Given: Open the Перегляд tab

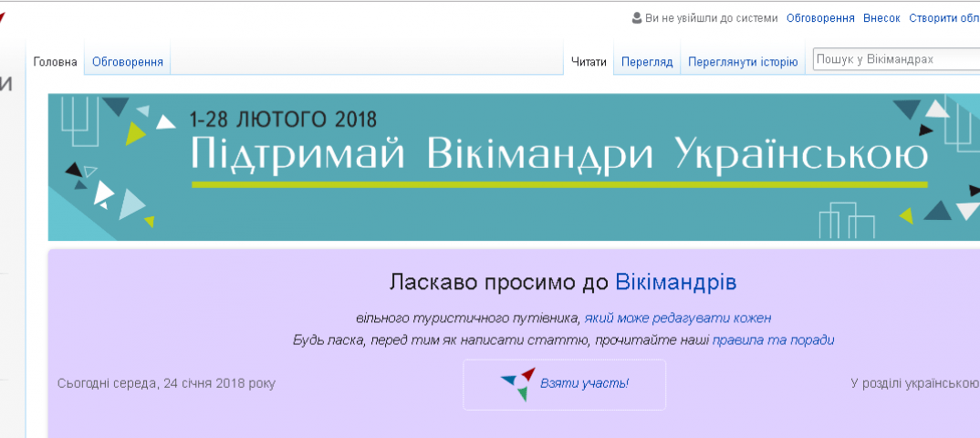Looking at the screenshot, I should pyautogui.click(x=647, y=62).
